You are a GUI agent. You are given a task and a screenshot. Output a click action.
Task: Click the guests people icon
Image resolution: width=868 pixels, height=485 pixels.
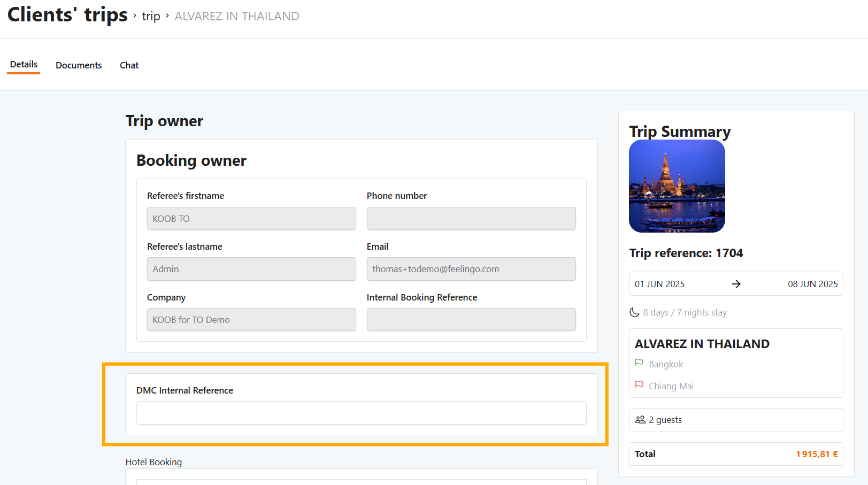tap(640, 420)
